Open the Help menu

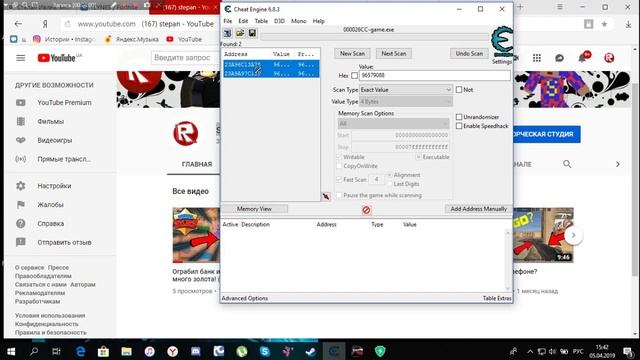pos(319,21)
